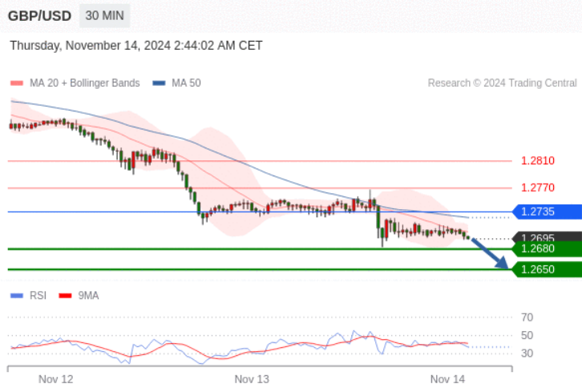Click the blue MA 50 legend swatch
Viewport: 582px width, 392px height.
coord(159,83)
